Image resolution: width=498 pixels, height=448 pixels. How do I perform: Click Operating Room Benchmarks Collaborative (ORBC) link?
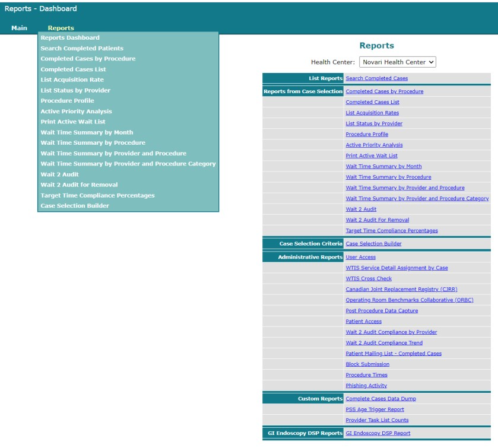410,300
